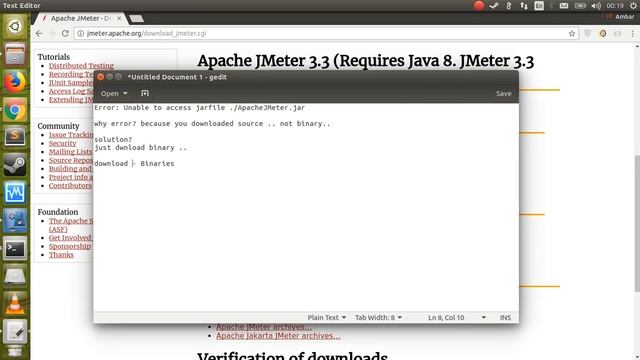Image resolution: width=640 pixels, height=360 pixels.
Task: Open the Mailing Lists link
Action: 71,152
